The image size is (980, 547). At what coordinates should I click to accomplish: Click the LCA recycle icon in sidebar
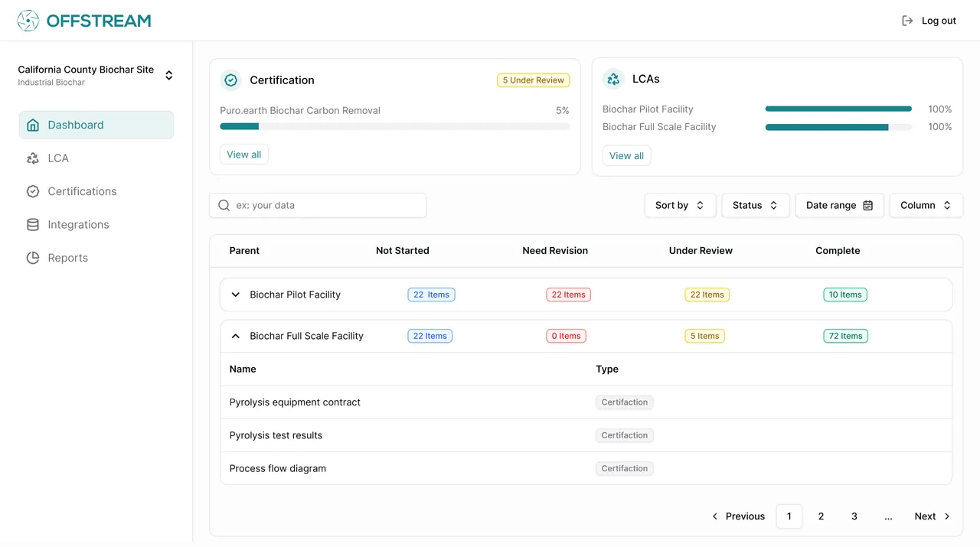tap(33, 158)
